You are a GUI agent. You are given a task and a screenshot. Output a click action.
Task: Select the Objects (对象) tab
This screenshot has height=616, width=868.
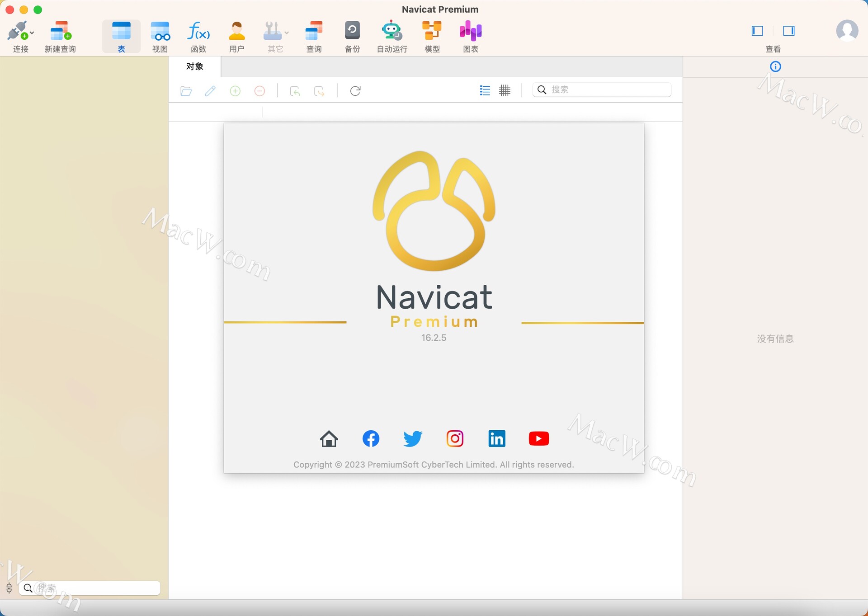tap(195, 66)
